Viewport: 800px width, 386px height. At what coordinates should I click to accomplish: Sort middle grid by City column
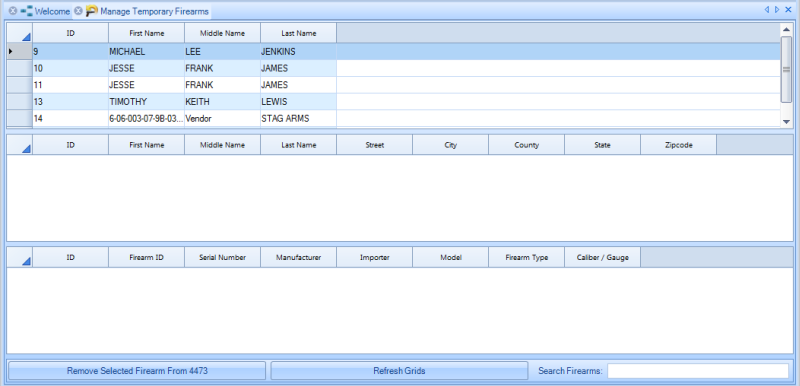(451, 145)
